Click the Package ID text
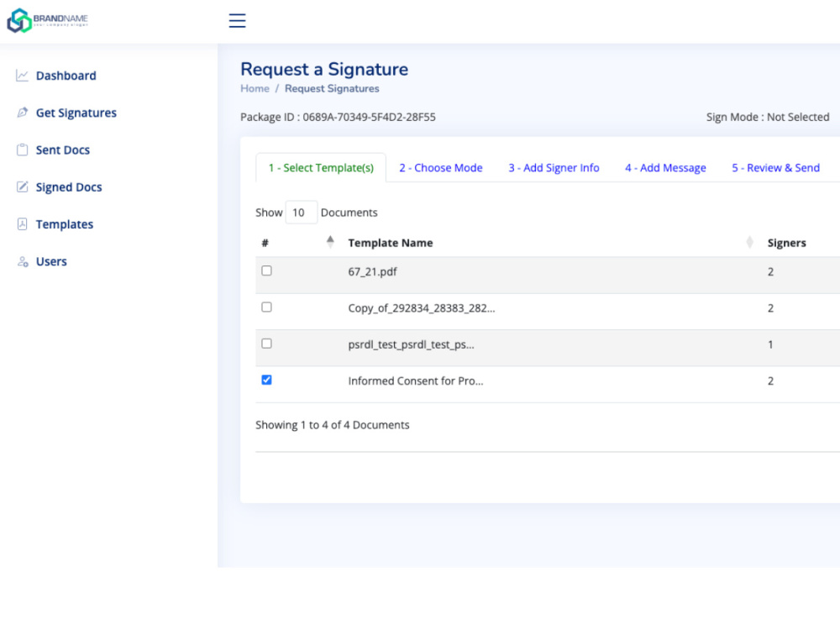Image resolution: width=840 pixels, height=630 pixels. point(338,117)
